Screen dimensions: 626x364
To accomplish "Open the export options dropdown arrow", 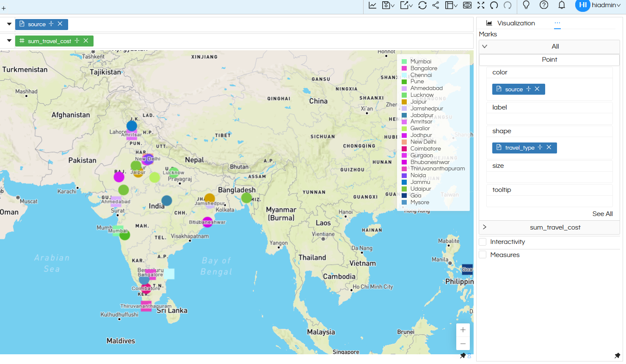I will pos(411,5).
